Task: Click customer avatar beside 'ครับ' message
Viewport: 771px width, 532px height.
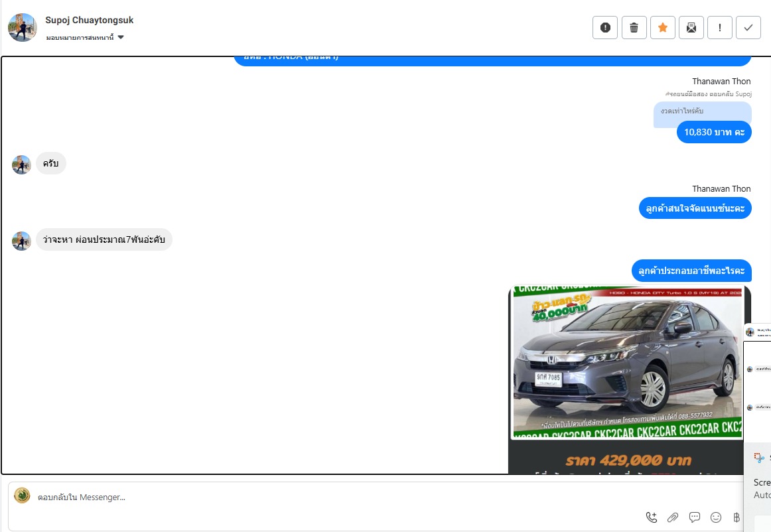Action: (x=21, y=165)
